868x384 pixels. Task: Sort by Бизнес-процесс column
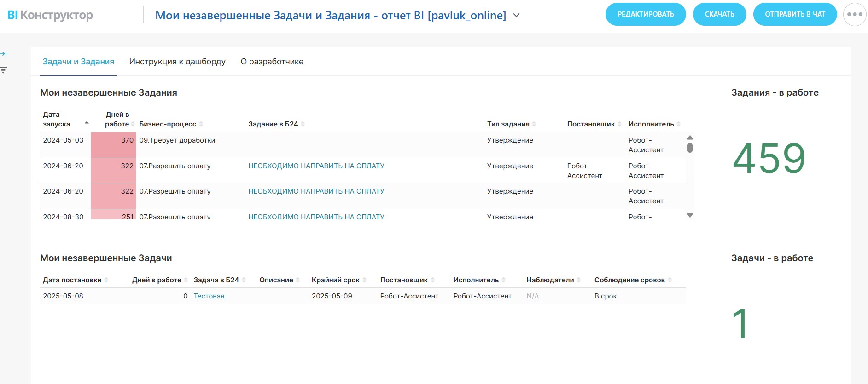click(x=201, y=124)
